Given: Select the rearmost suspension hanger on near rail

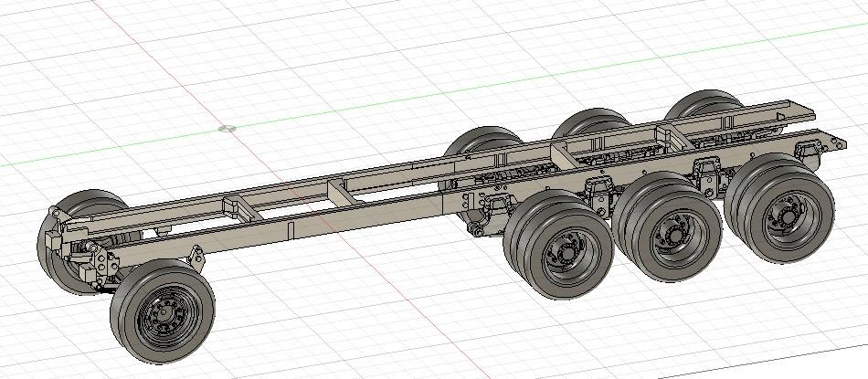Looking at the screenshot, I should click(809, 153).
